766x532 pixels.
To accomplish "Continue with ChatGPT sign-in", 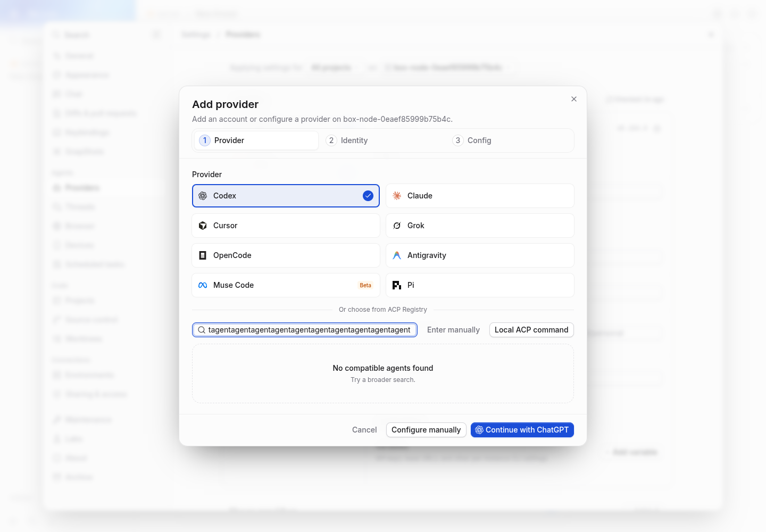I will [x=522, y=430].
